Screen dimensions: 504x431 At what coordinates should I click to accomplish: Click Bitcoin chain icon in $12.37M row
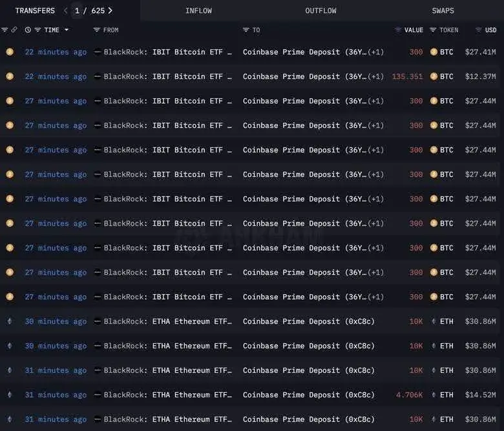[x=10, y=76]
